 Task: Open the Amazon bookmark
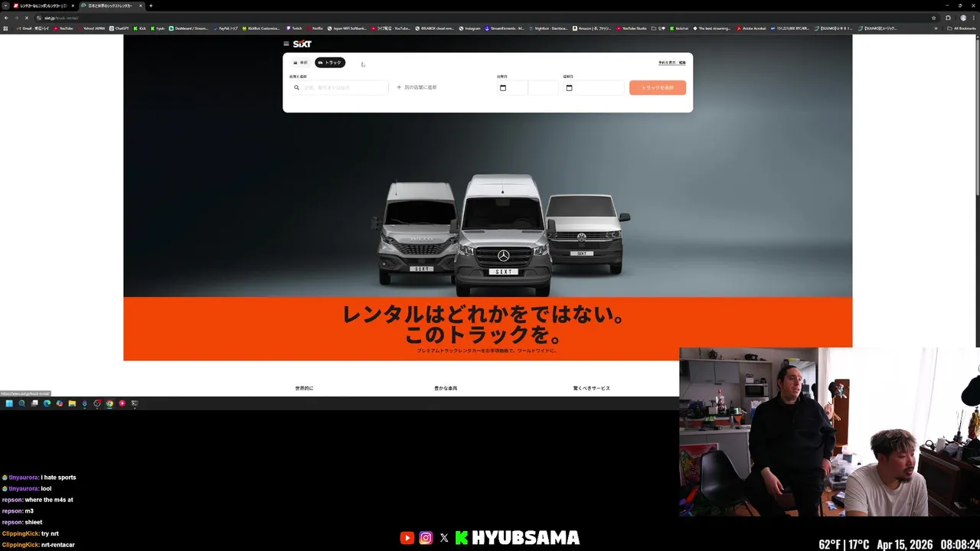pos(593,28)
